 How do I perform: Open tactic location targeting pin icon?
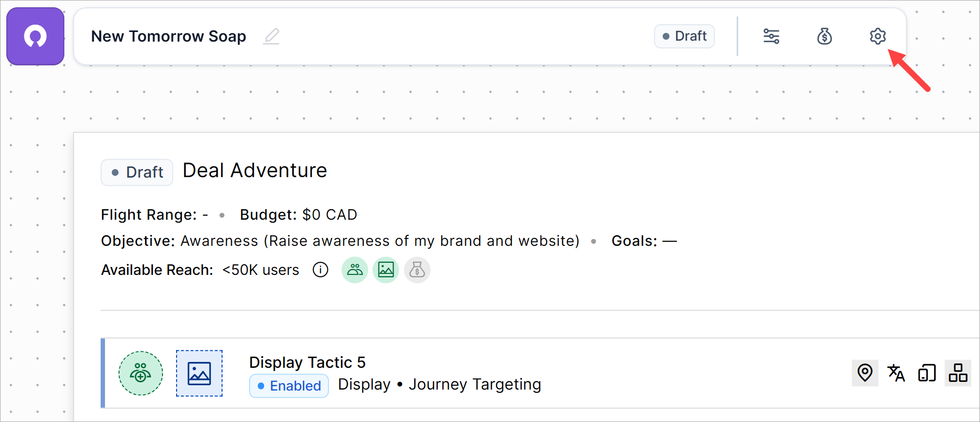pyautogui.click(x=865, y=373)
